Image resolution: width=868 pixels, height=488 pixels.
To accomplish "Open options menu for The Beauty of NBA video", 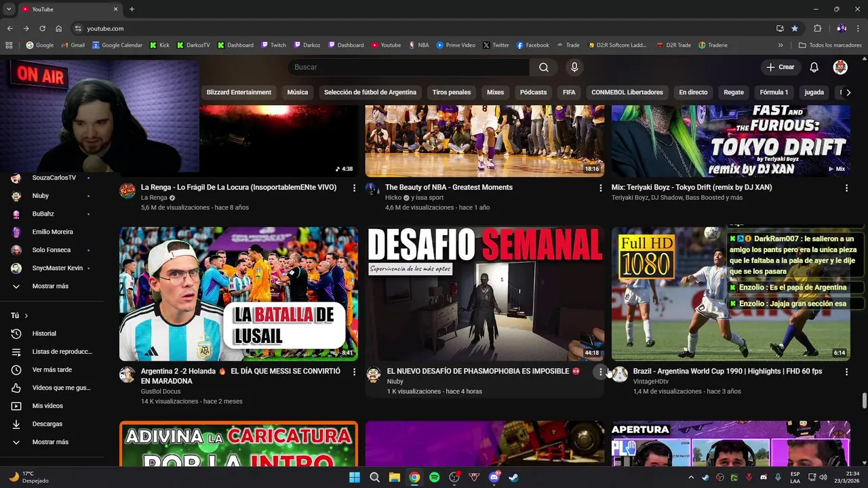I will coord(600,188).
